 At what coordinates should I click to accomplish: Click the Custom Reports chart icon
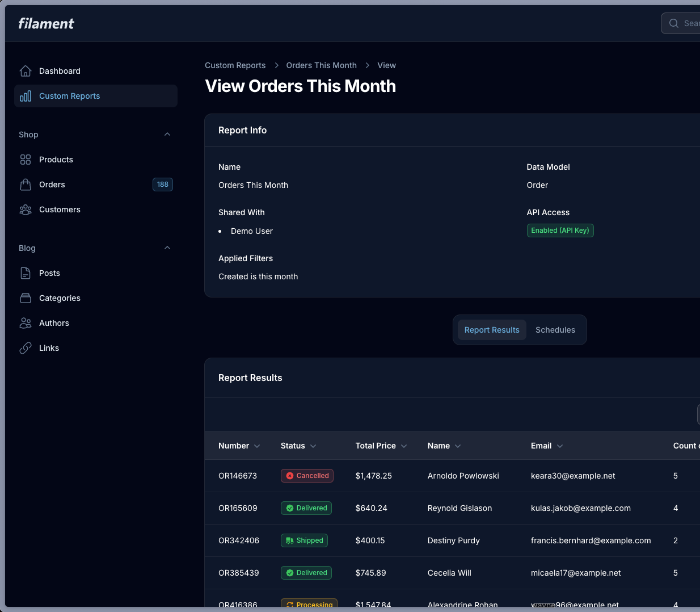click(x=26, y=96)
